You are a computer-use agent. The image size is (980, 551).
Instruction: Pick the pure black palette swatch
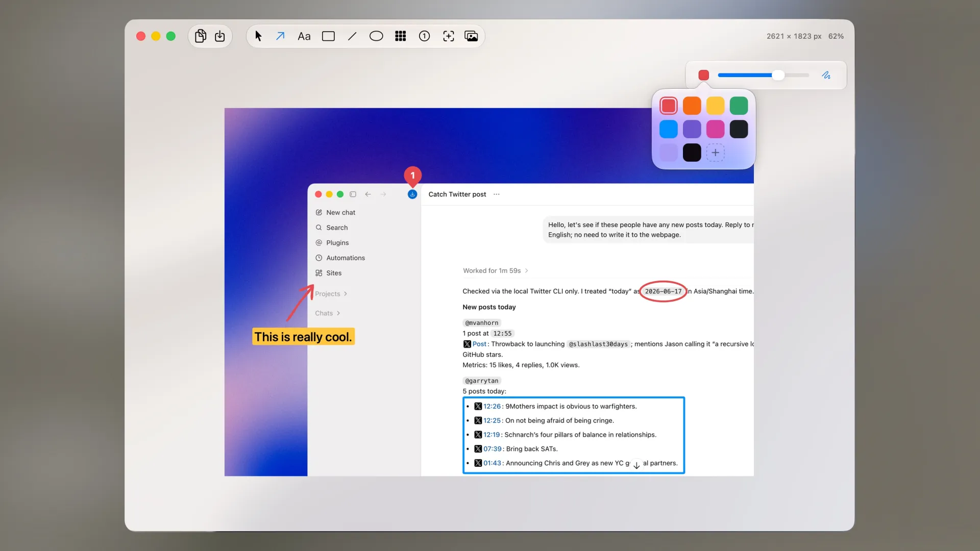[x=692, y=153]
